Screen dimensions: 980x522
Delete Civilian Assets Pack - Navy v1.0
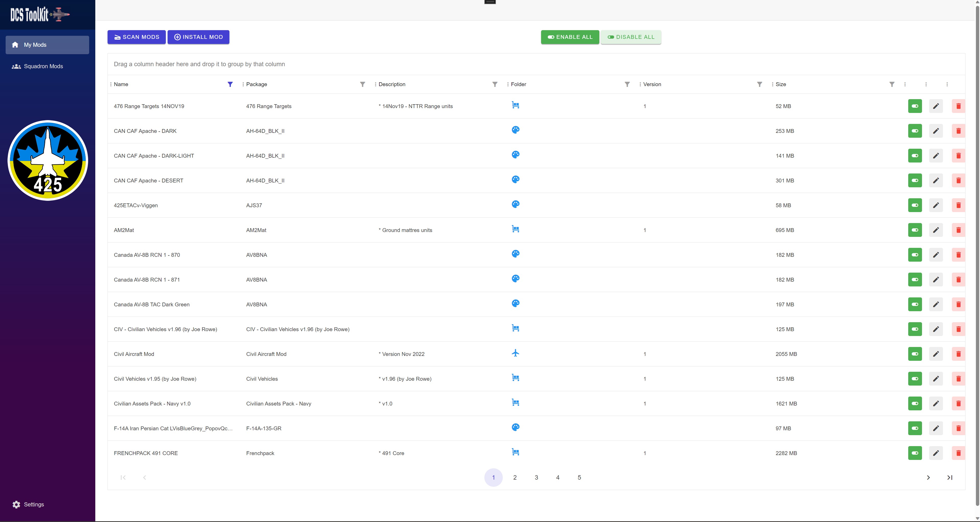[x=958, y=403]
